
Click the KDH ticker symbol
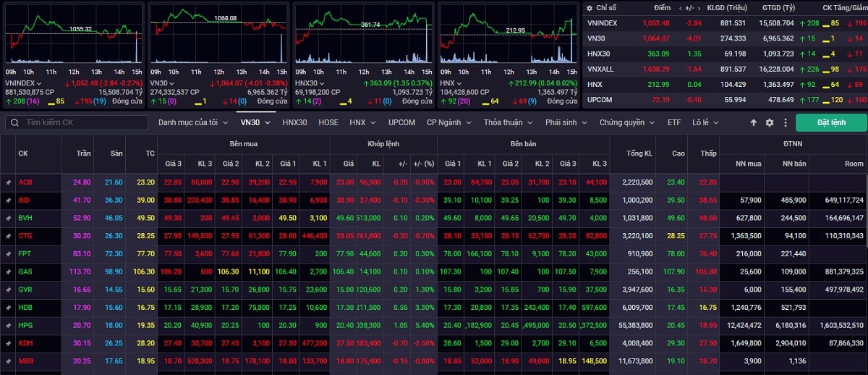pos(25,342)
